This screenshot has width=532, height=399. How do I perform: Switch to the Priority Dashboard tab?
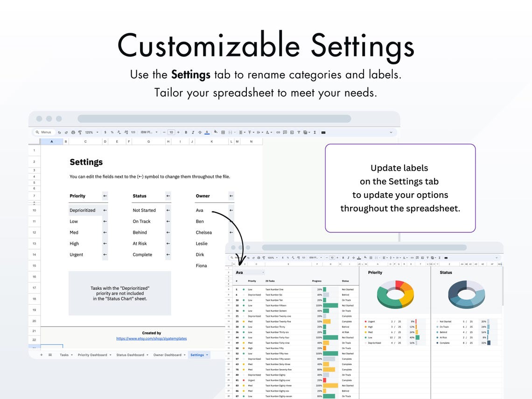93,355
